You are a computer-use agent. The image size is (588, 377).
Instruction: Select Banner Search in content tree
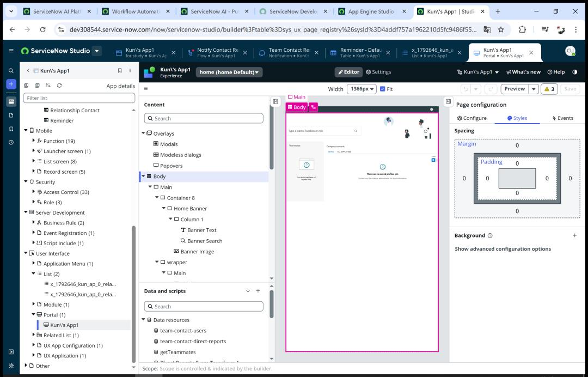(205, 241)
